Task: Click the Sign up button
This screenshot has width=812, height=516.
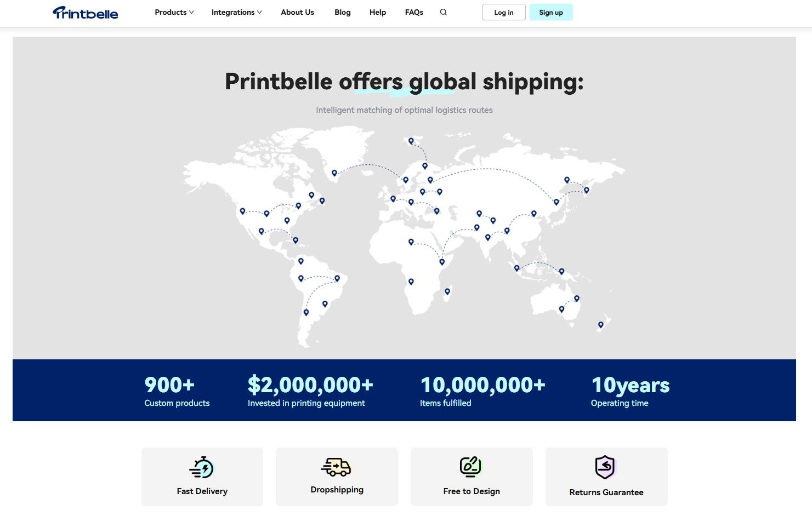Action: [551, 12]
